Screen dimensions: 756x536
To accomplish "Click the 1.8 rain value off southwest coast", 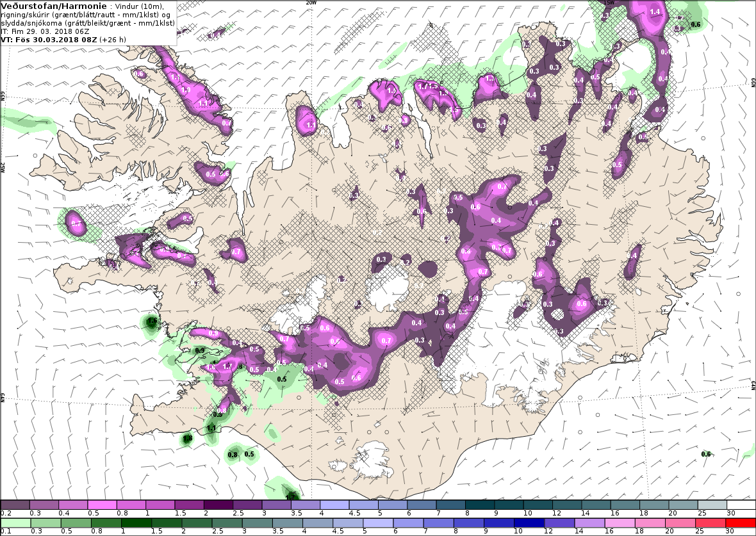I will coord(188,438).
